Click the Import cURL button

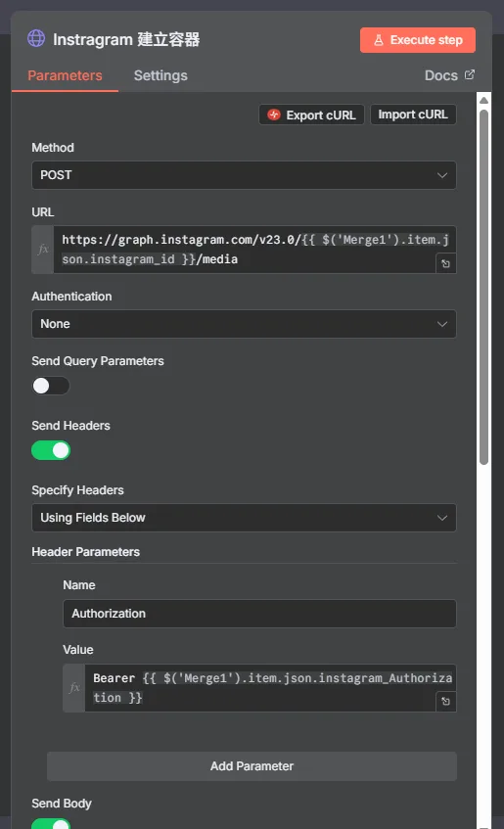(x=413, y=115)
